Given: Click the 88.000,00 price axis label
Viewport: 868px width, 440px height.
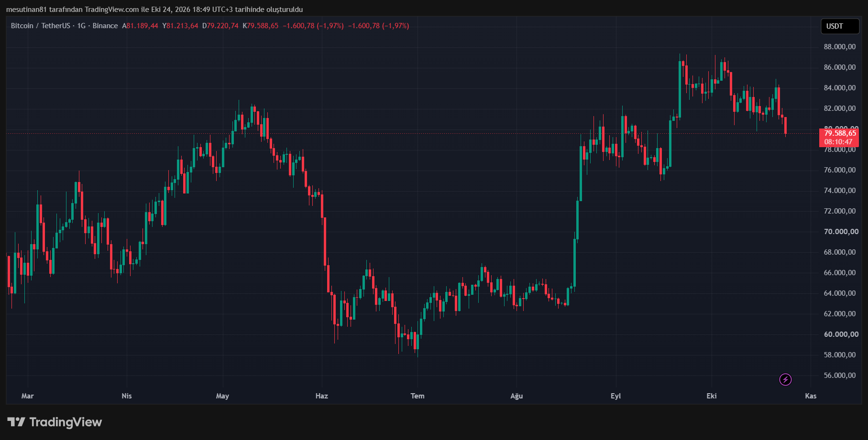Looking at the screenshot, I should coord(839,47).
